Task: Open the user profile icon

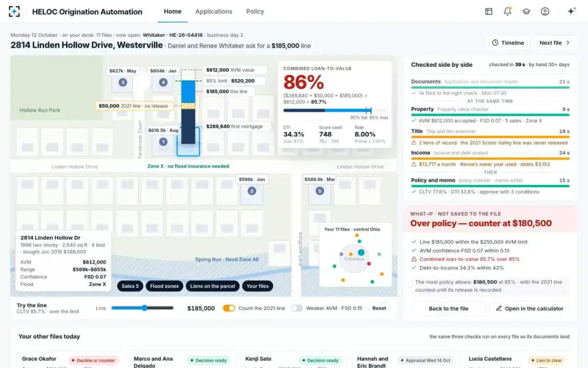Action: tap(545, 11)
